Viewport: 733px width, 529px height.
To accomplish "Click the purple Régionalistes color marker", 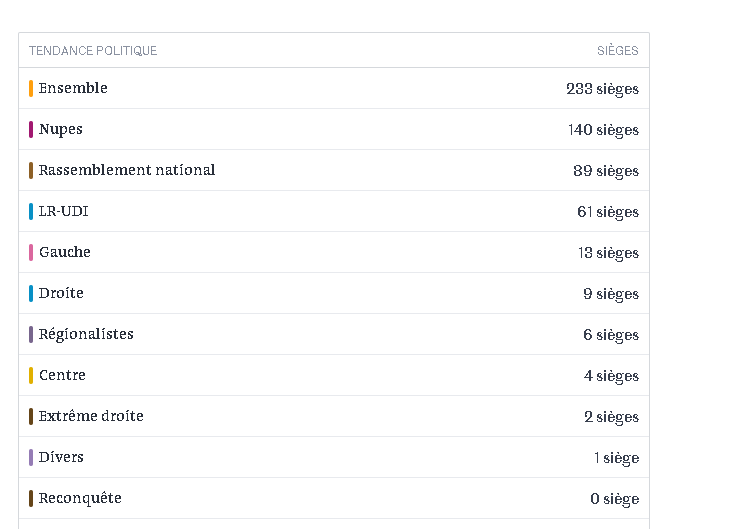I will click(x=31, y=335).
